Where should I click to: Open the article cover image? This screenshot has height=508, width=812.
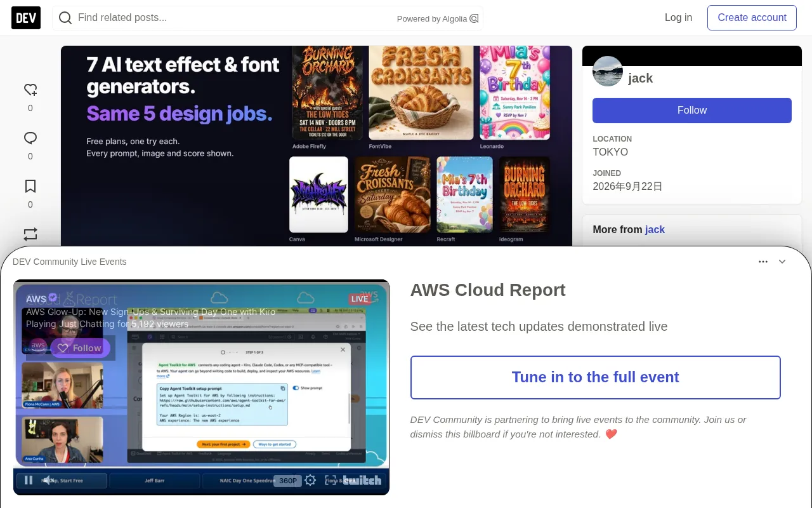point(317,146)
